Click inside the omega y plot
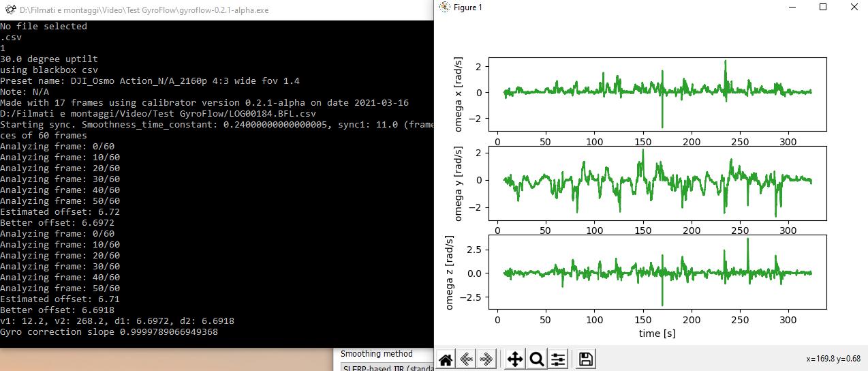Viewport: 868px width, 371px height. coord(657,182)
